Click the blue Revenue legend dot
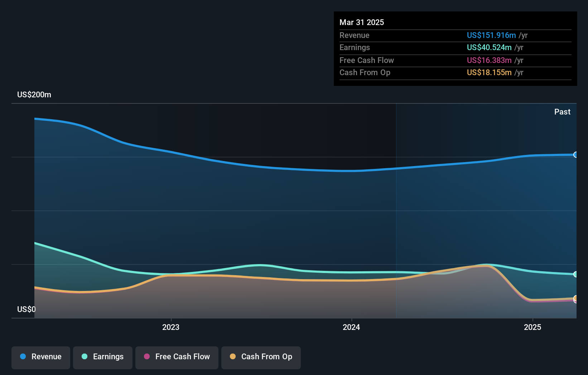The width and height of the screenshot is (588, 375). (x=23, y=356)
